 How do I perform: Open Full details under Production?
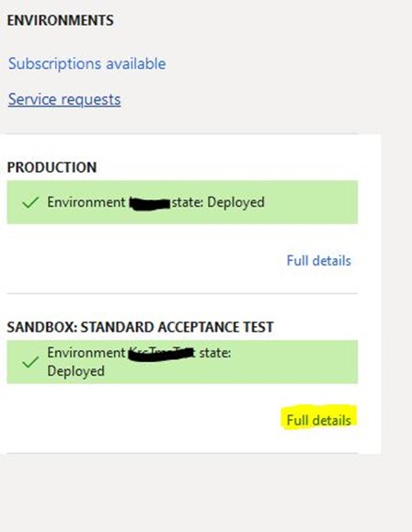click(x=318, y=261)
